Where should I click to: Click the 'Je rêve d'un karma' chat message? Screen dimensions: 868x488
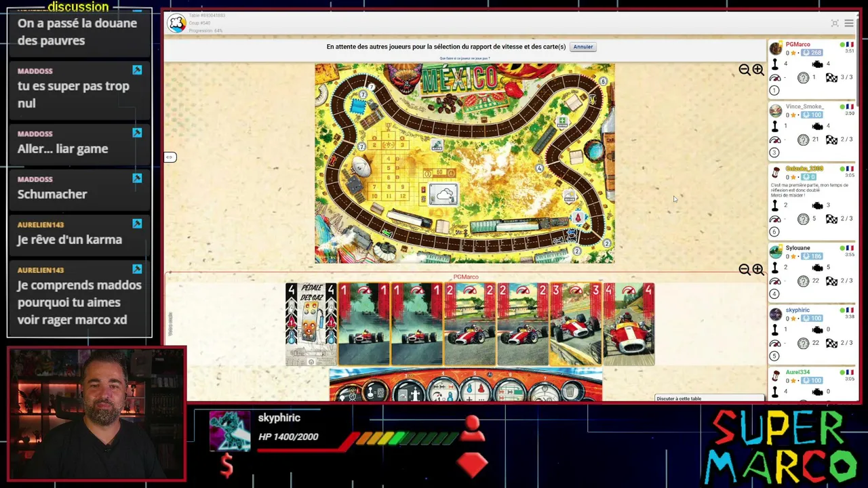70,239
